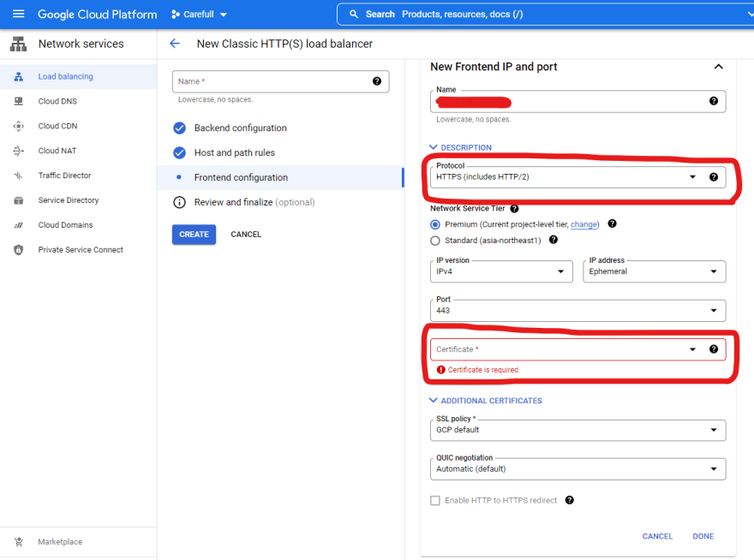This screenshot has height=560, width=754.
Task: Open Cloud CDN in sidebar
Action: click(78, 126)
